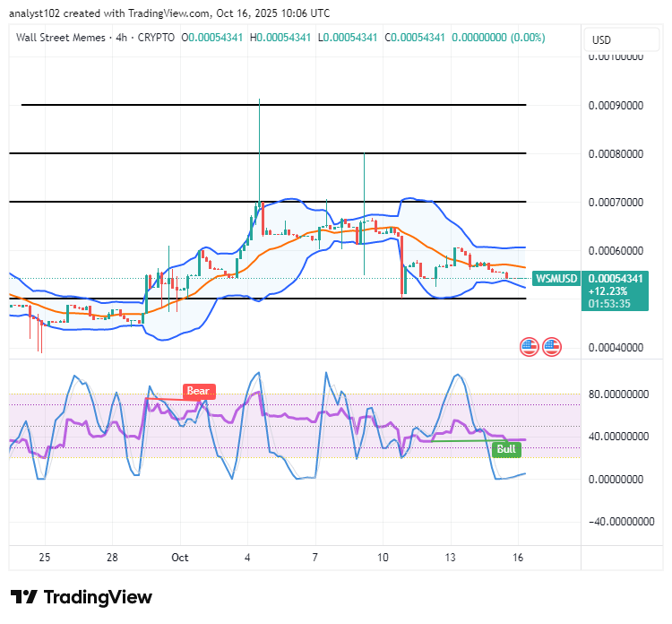Click the Wall Street Memes symbol title
This screenshot has width=672, height=624.
click(60, 38)
